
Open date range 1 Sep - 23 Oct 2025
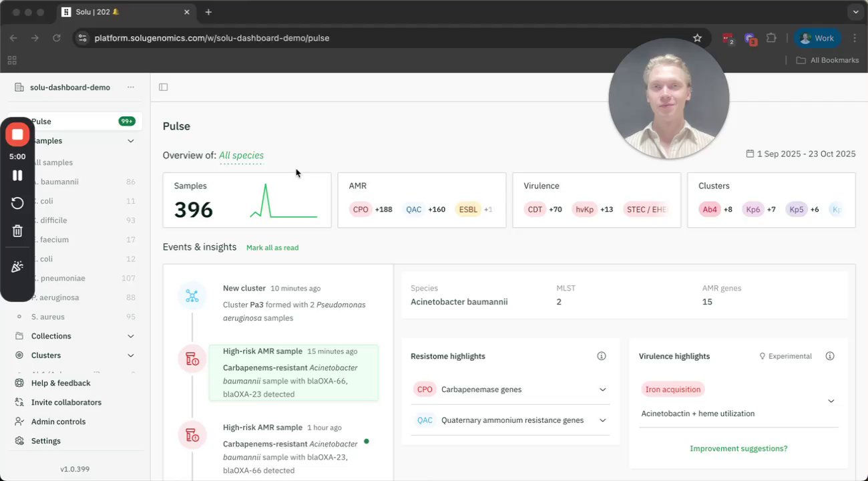coord(801,154)
